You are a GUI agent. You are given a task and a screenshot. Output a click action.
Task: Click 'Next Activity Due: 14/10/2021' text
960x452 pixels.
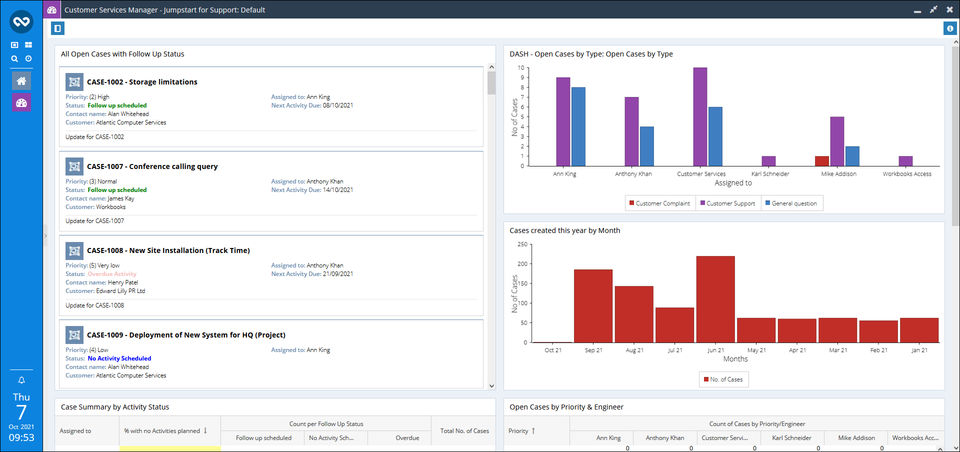coord(312,190)
